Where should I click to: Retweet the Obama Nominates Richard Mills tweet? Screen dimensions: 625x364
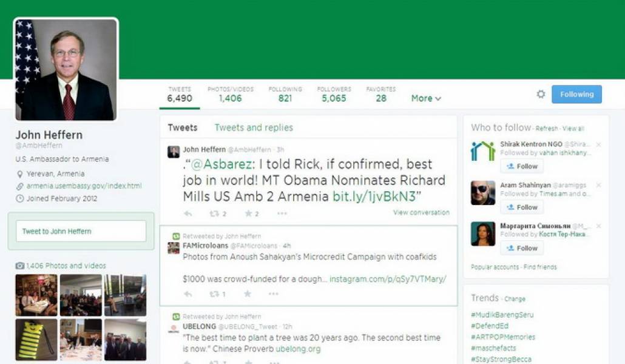pyautogui.click(x=217, y=214)
